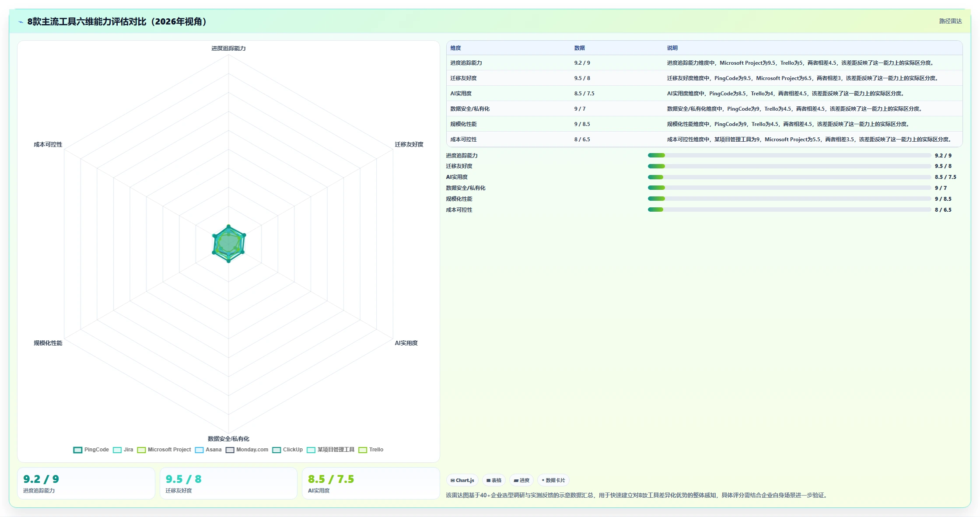Click the Chart.js tag chip
Screen dimensions: 980x517
462,480
